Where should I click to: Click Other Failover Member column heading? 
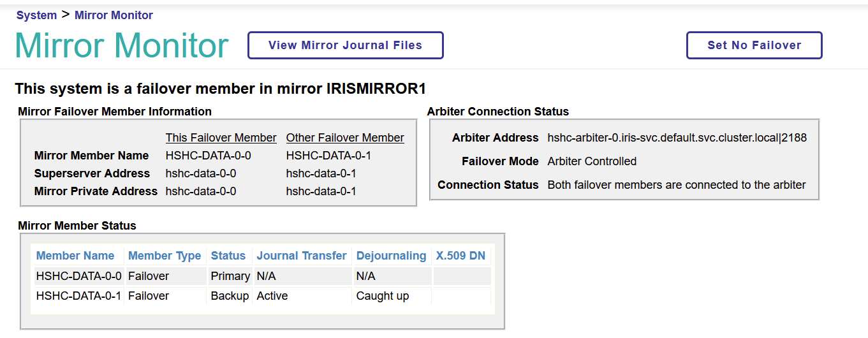345,138
